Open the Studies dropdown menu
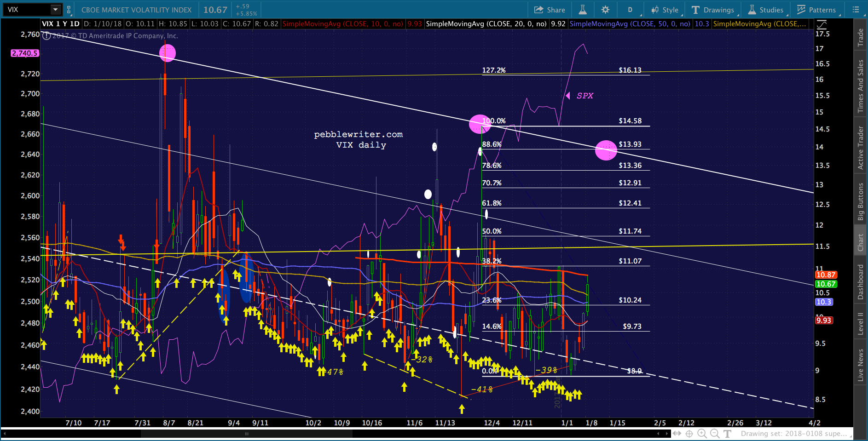 click(765, 10)
